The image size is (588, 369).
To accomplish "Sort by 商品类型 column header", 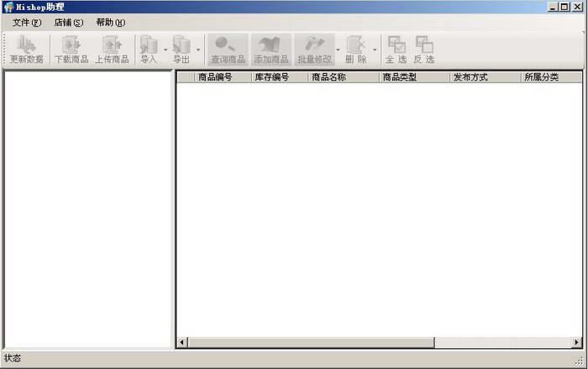I will pos(414,77).
